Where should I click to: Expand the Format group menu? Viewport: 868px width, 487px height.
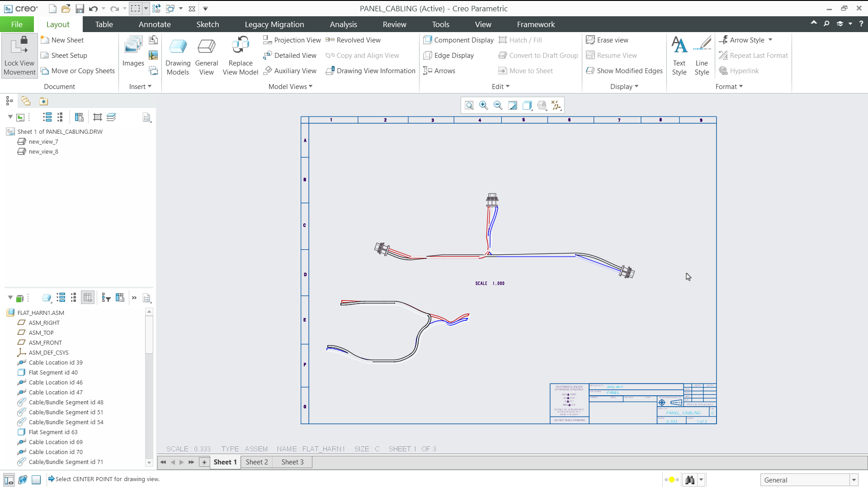pos(729,87)
